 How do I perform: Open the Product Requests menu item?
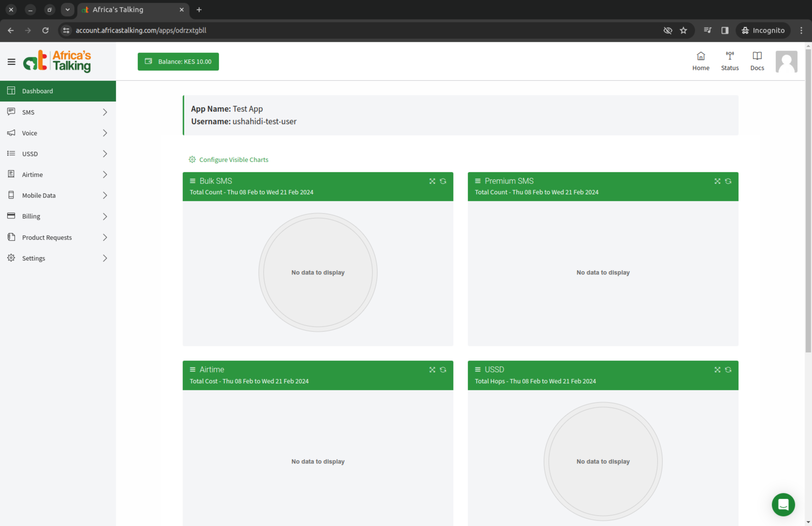58,238
